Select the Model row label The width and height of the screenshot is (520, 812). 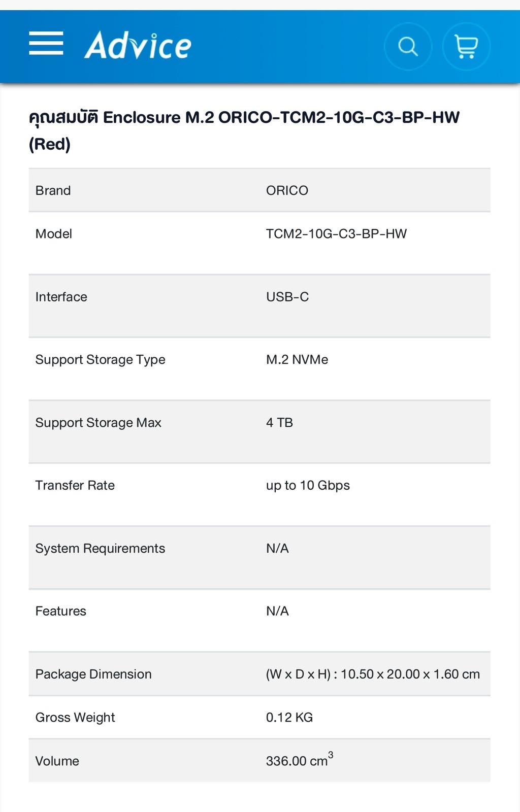pos(54,234)
